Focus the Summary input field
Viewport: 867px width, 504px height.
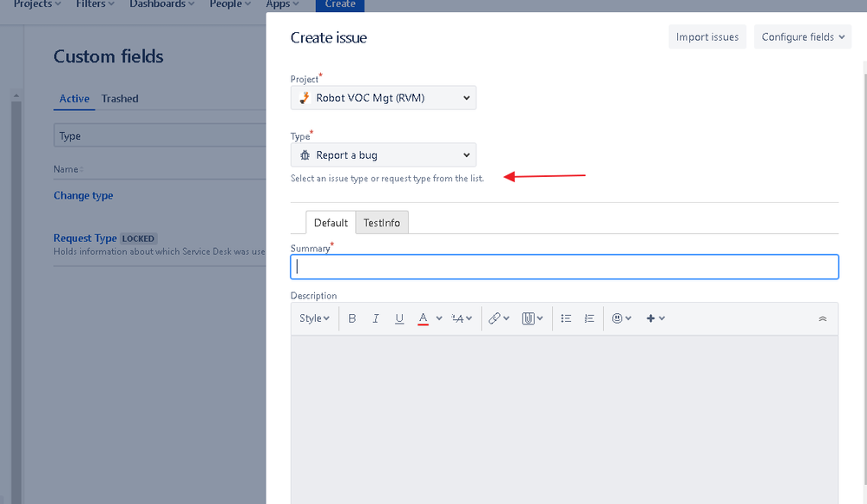click(x=564, y=267)
